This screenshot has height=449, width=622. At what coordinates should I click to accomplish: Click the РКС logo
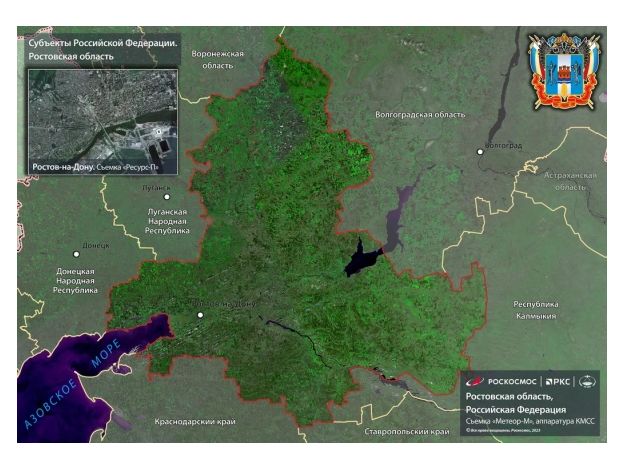click(x=556, y=381)
